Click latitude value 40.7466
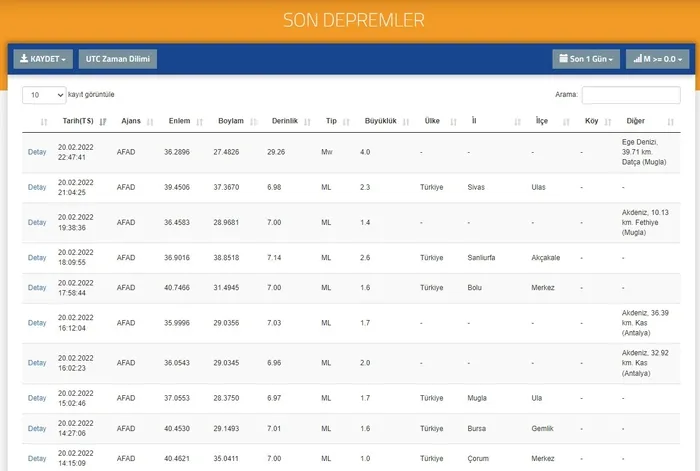Viewport: 700px width, 471px height. tap(177, 288)
